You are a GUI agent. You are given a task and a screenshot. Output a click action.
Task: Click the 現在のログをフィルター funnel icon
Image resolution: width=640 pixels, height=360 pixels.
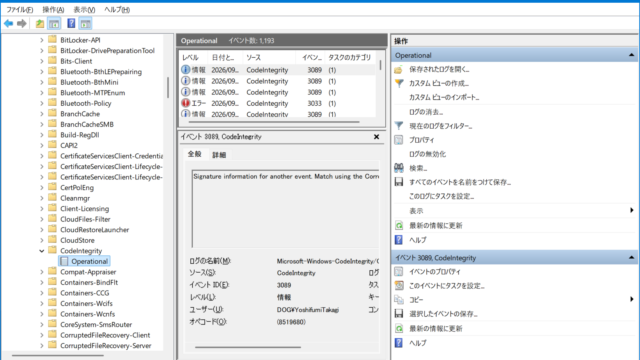399,126
